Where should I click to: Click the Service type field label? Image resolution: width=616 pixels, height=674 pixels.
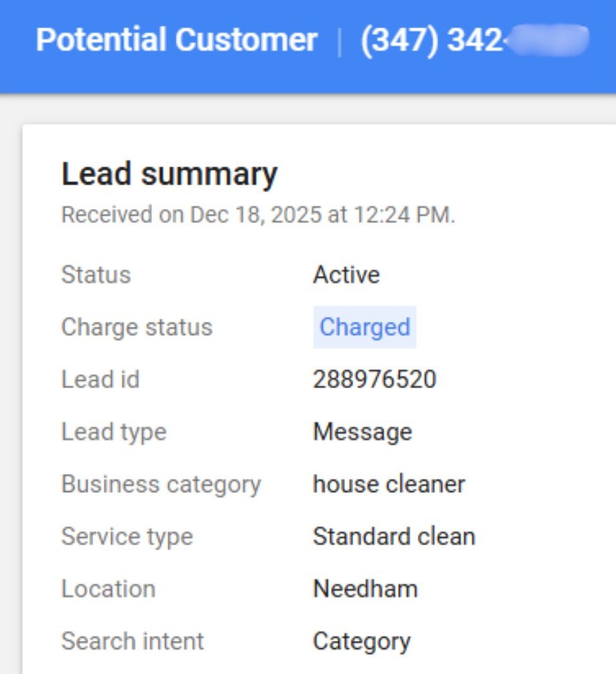(127, 537)
